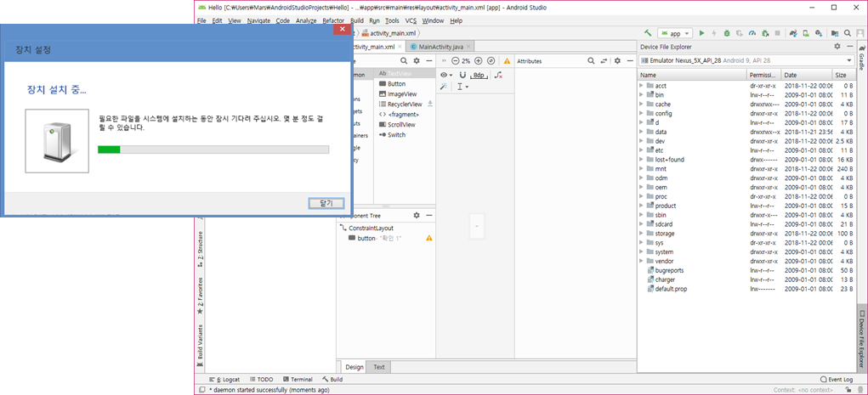The width and height of the screenshot is (868, 395).
Task: Zoom out the design surface
Action: 455,61
